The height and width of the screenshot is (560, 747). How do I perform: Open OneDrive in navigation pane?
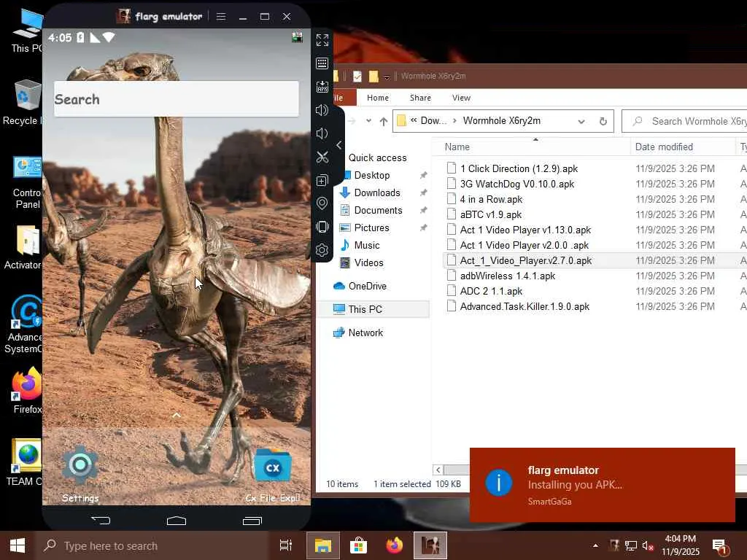[x=368, y=286]
